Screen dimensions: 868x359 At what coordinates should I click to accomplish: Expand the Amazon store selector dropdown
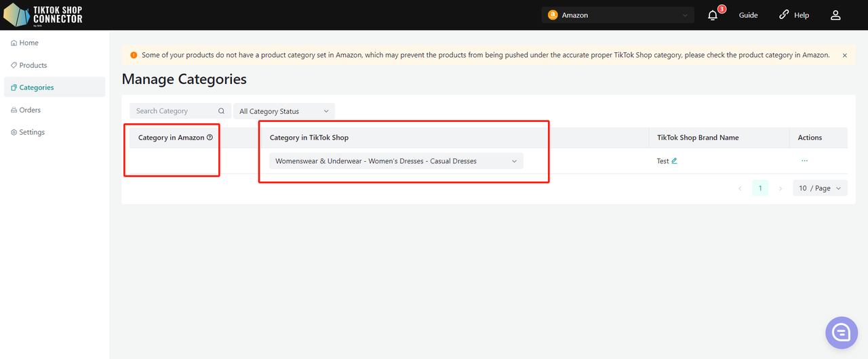[x=617, y=15]
